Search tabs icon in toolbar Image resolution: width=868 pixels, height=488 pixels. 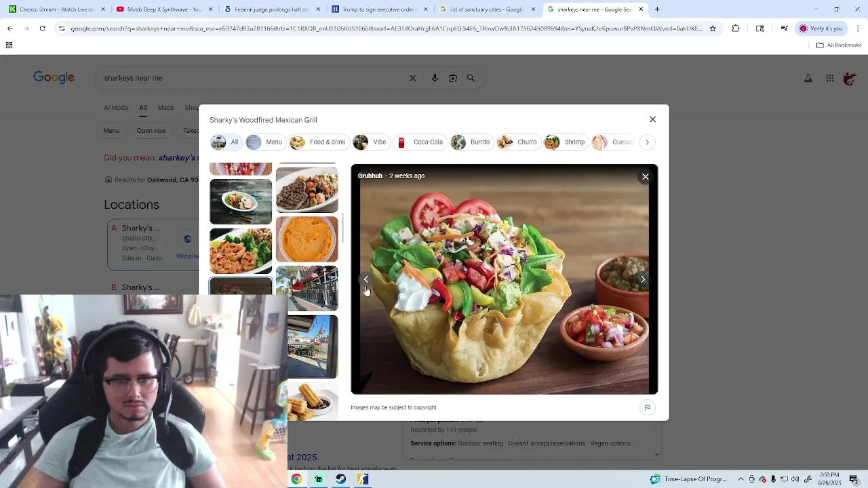click(x=759, y=28)
